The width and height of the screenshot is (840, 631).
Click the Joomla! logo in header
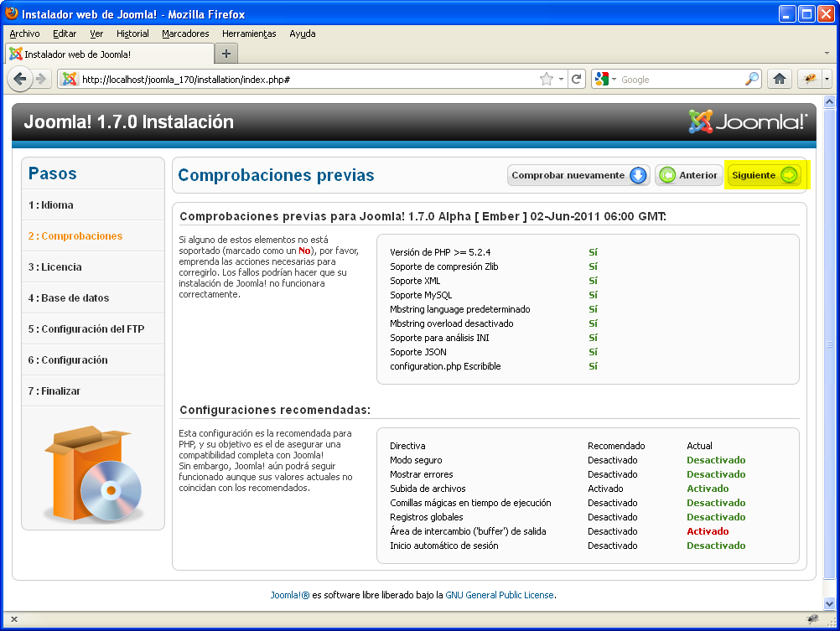click(748, 122)
